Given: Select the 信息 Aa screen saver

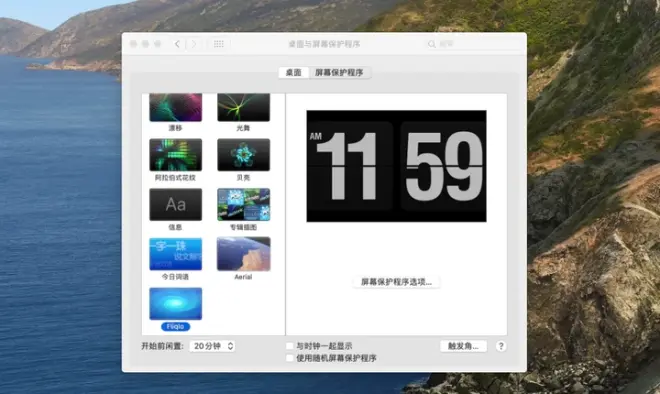Looking at the screenshot, I should (176, 205).
